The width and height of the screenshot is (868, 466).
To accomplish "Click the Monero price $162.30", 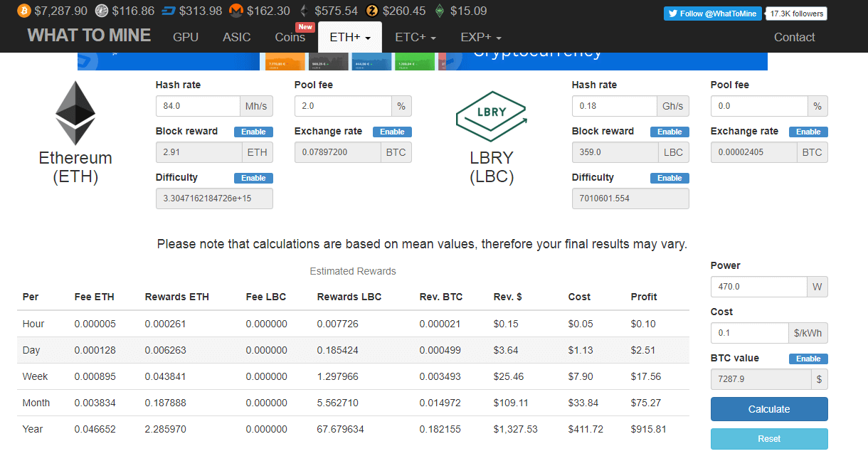I will [269, 11].
